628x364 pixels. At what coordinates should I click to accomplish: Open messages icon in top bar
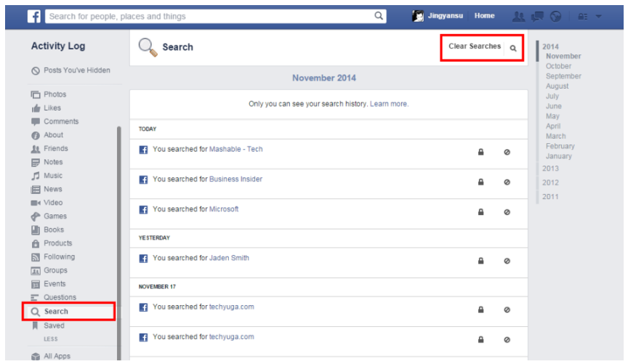tap(537, 17)
